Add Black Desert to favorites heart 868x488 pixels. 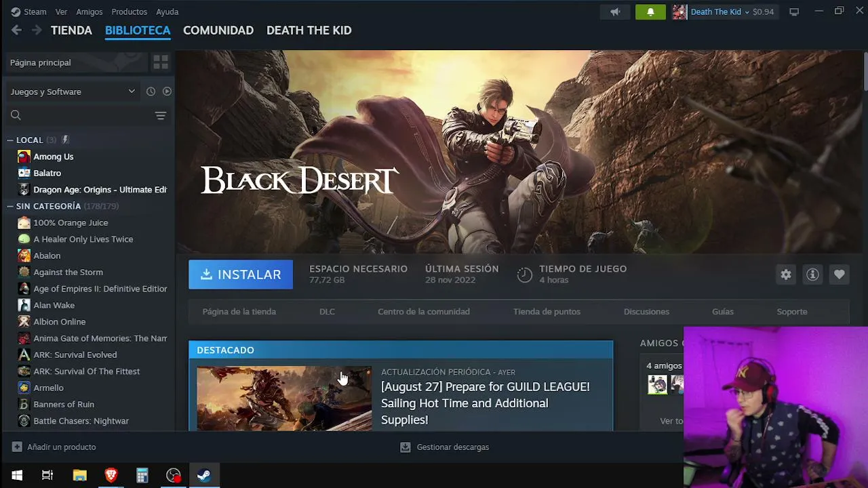[840, 274]
